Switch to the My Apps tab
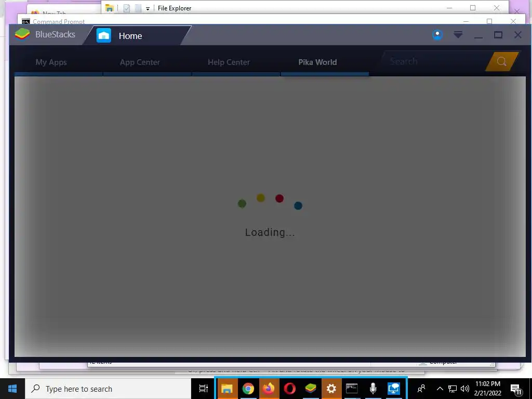 51,62
